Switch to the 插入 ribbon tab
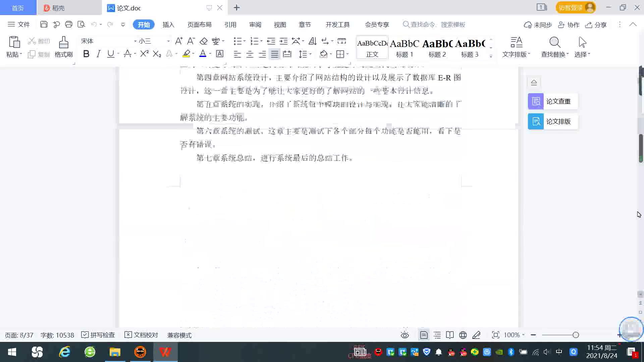The width and height of the screenshot is (644, 362). click(x=168, y=24)
